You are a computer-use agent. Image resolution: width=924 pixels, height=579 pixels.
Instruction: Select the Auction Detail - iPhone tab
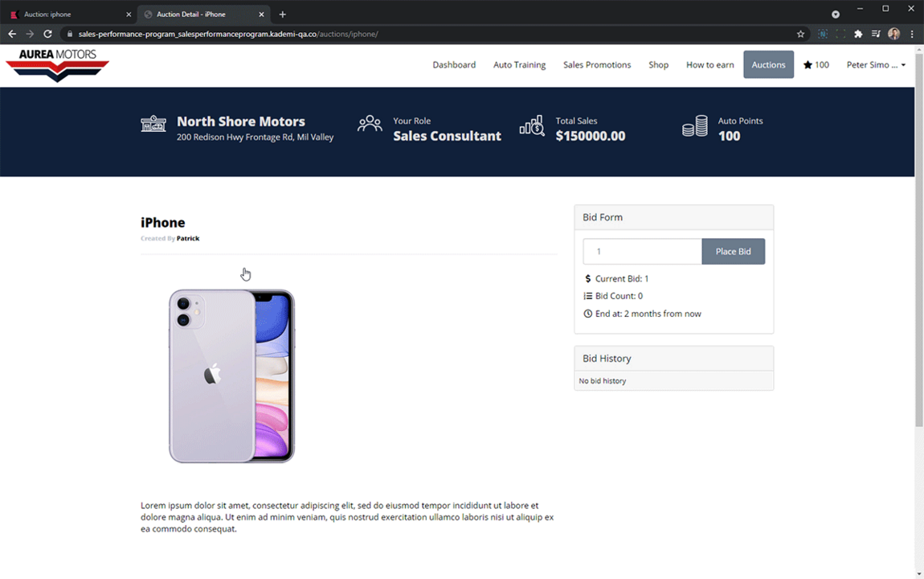[x=203, y=14]
